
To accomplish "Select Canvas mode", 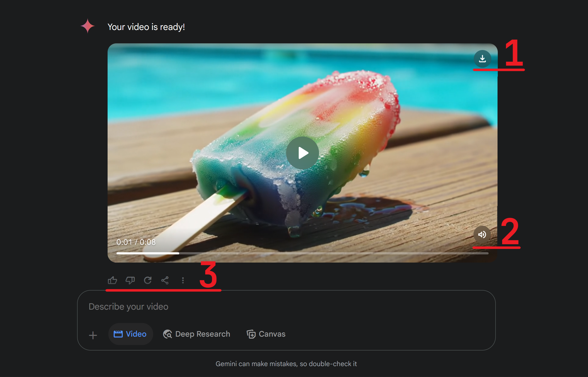I will (266, 334).
